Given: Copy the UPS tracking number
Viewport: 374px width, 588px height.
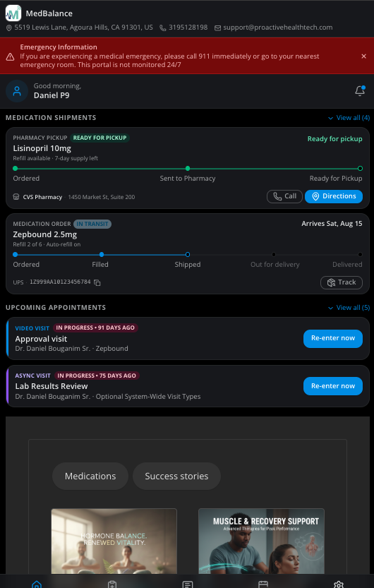Looking at the screenshot, I should (97, 282).
